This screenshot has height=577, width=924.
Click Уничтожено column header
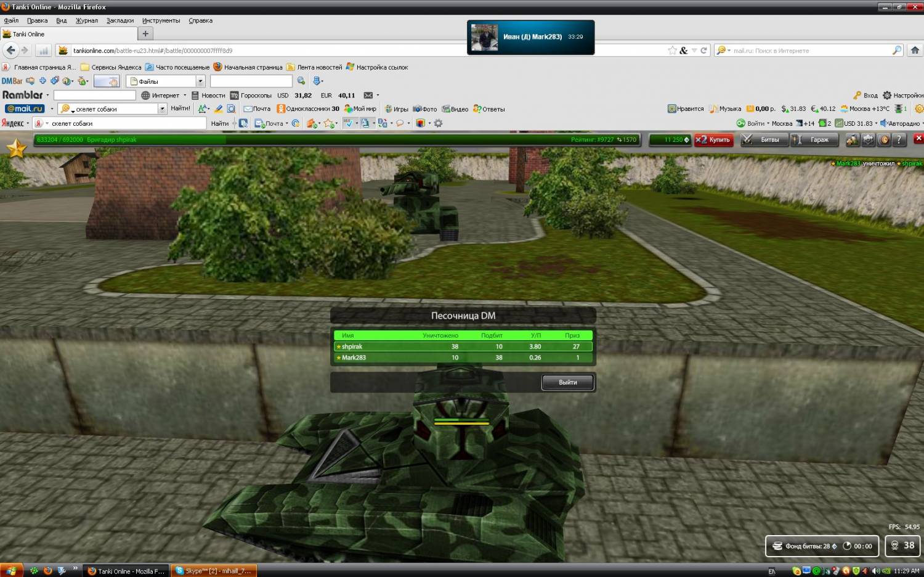(440, 335)
